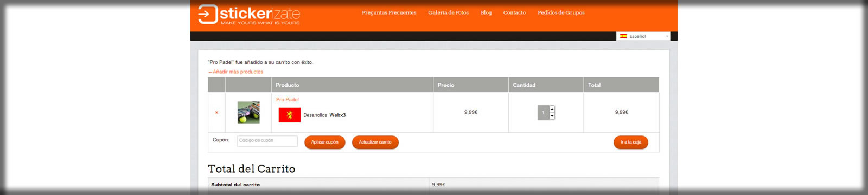Screen dimensions: 868x195
Task: Open the Pro Padel product thumbnail
Action: (x=248, y=112)
